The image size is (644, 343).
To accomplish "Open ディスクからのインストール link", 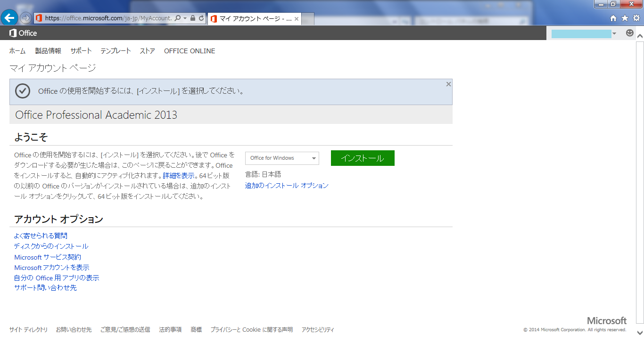I will (x=51, y=246).
